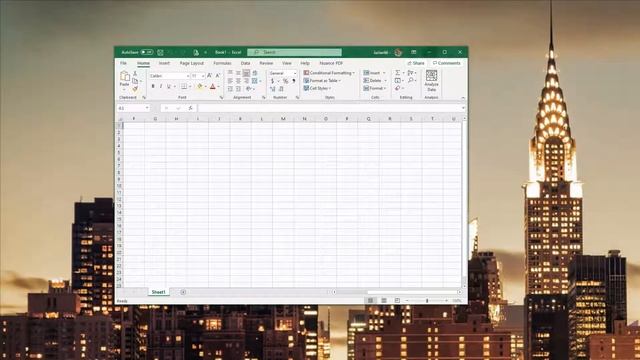Open Sort and Filter
Screen dimensions: 640x360
410,73
